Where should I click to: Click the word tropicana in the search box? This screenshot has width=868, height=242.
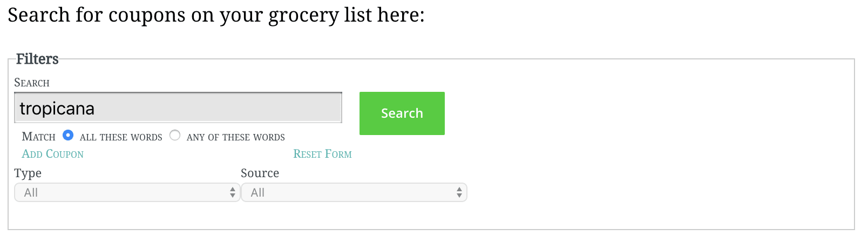coord(57,109)
